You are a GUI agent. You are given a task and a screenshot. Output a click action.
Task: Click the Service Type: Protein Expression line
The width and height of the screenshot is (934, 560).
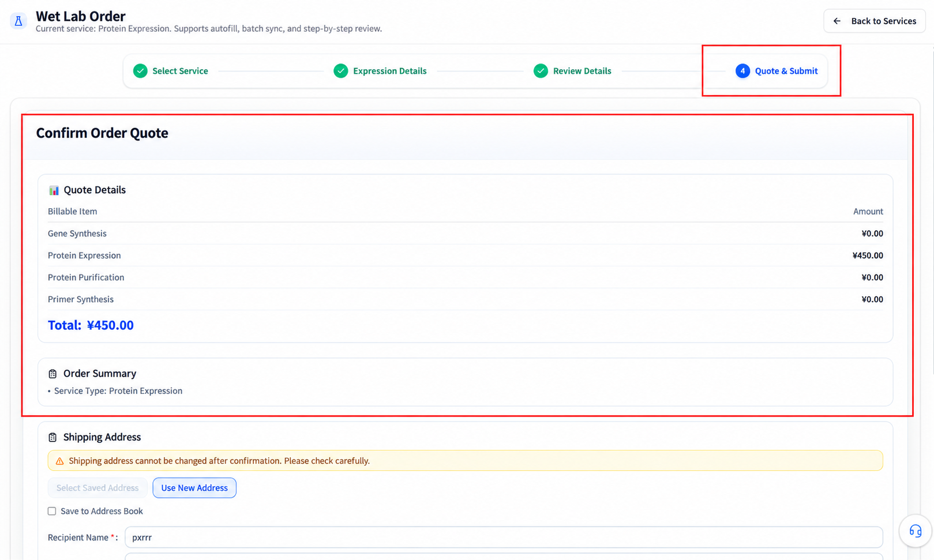[x=118, y=391]
